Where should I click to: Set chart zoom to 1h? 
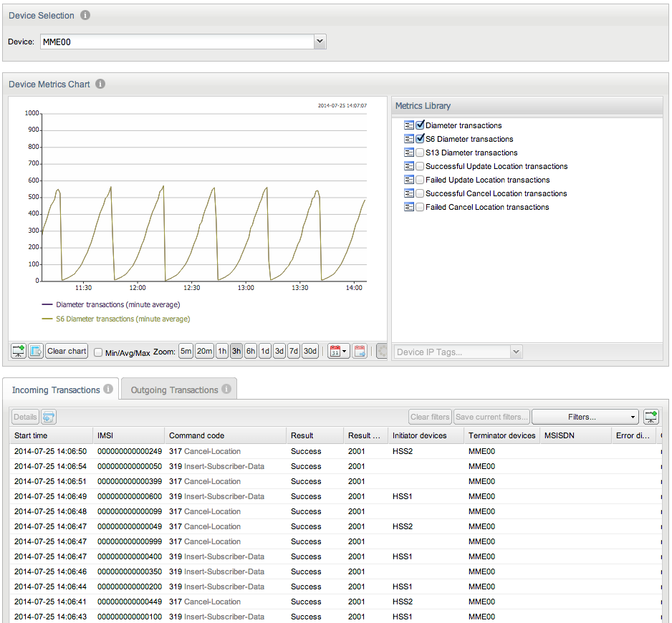click(x=222, y=351)
